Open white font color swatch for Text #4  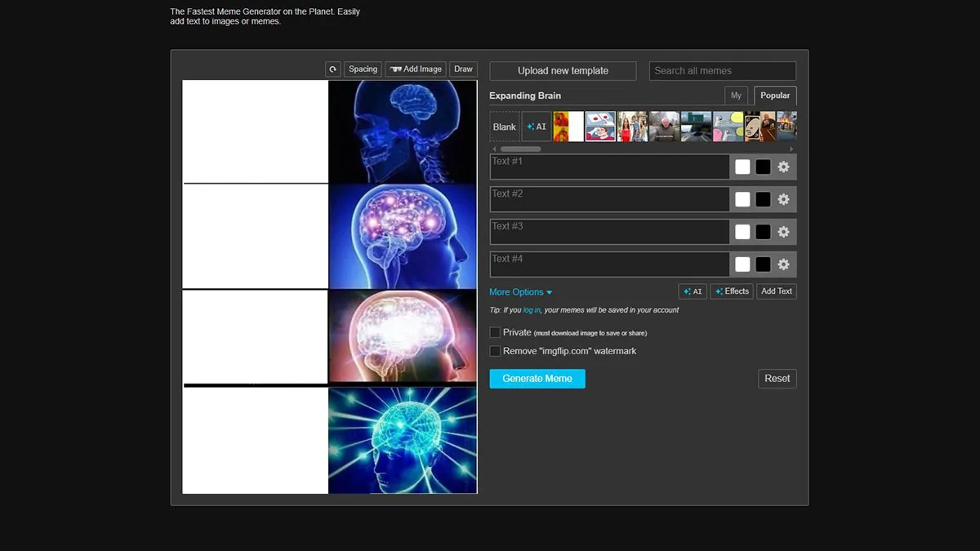pyautogui.click(x=742, y=264)
